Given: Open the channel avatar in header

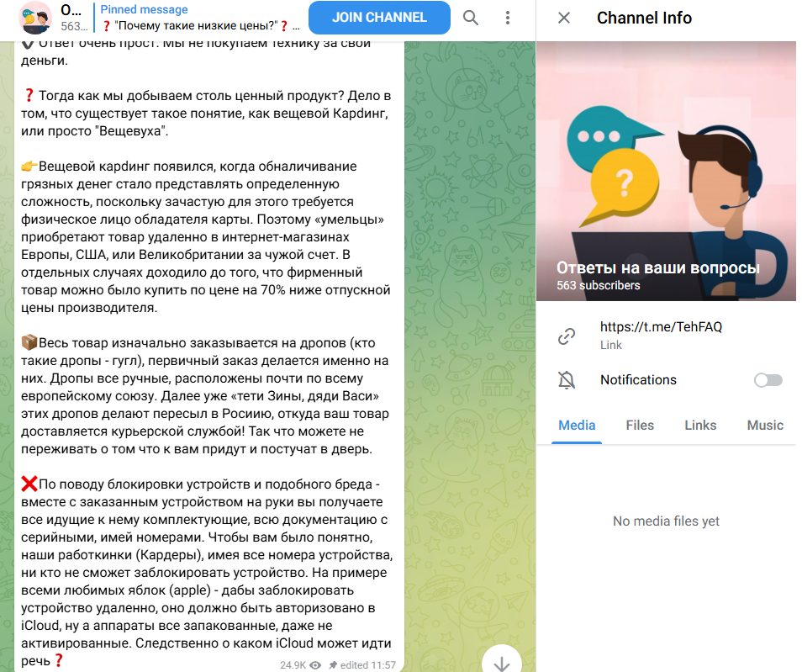Looking at the screenshot, I should (35, 18).
